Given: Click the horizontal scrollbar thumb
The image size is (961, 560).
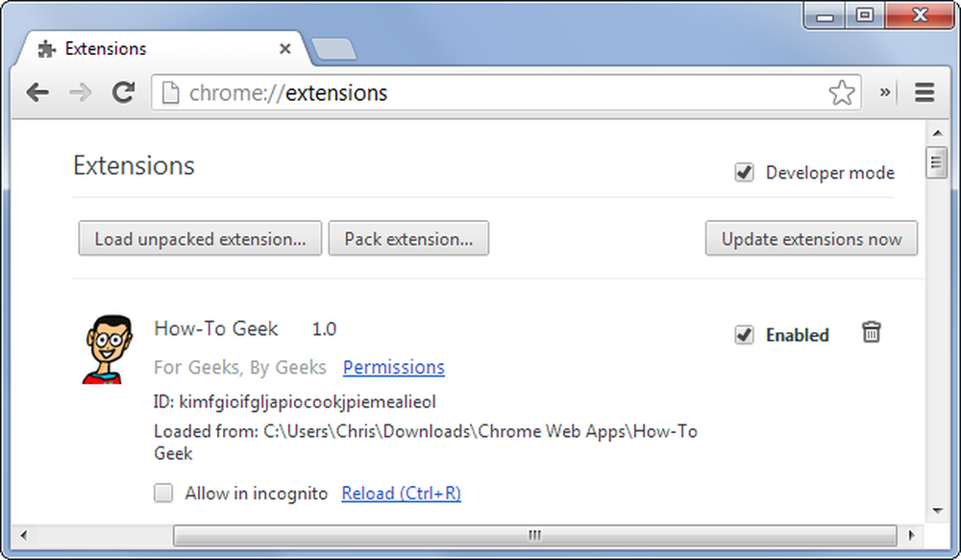Looking at the screenshot, I should pyautogui.click(x=535, y=535).
